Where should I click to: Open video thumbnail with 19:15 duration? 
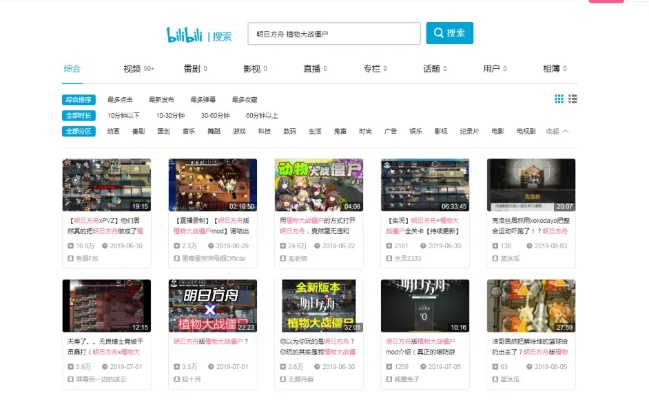107,185
